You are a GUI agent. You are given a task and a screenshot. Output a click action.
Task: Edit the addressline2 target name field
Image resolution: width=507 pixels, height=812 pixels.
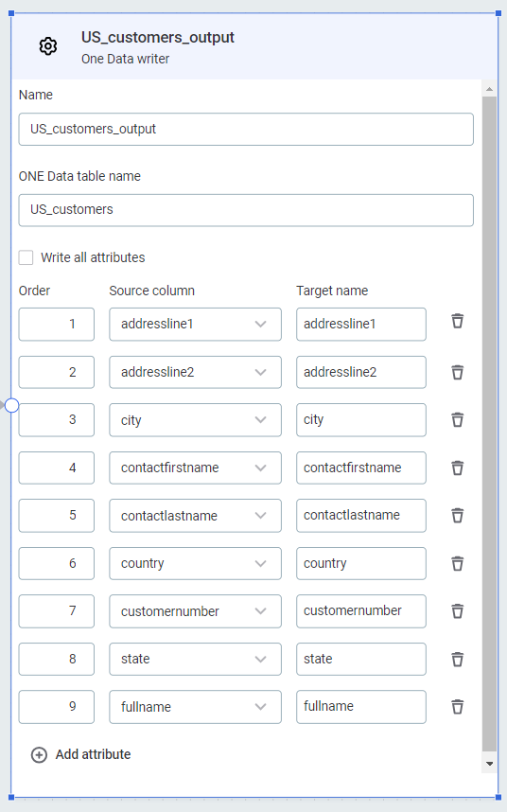tap(361, 372)
